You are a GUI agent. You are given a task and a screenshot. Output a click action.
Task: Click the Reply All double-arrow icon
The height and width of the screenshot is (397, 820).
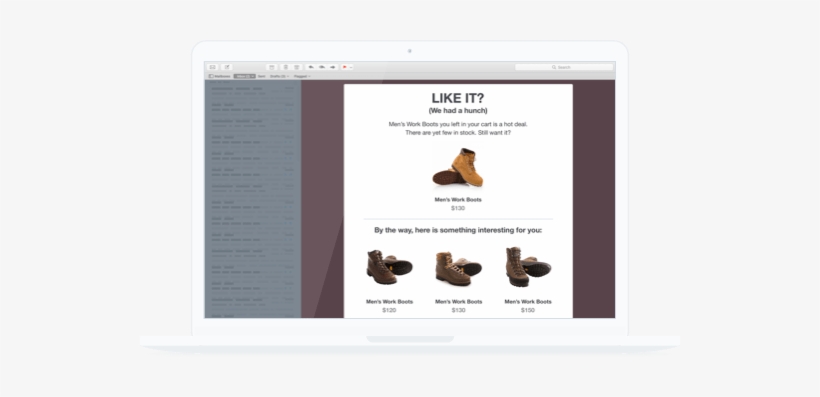pos(322,67)
